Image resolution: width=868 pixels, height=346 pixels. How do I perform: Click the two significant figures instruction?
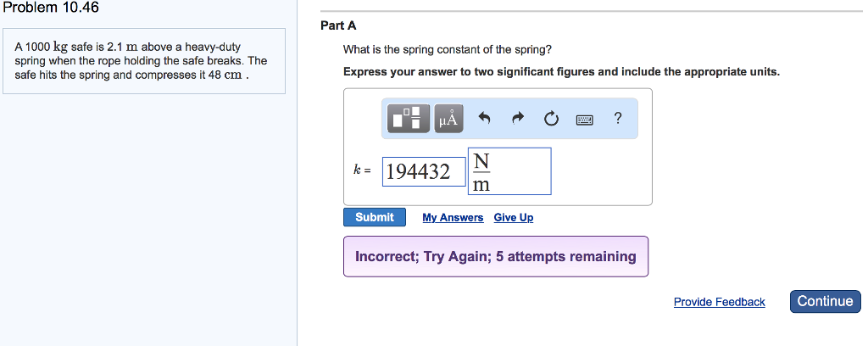pos(561,72)
